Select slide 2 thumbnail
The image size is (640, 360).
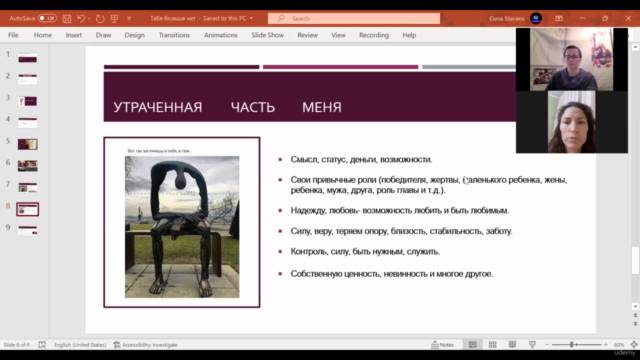pyautogui.click(x=27, y=79)
